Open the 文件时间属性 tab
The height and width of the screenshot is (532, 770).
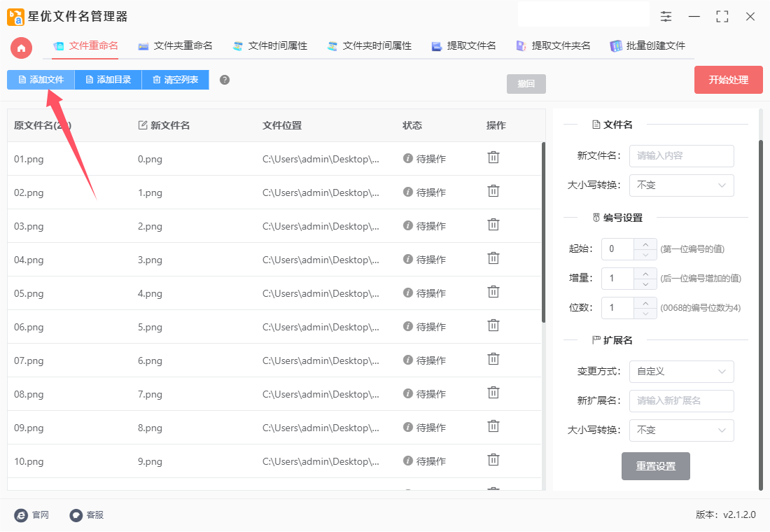(270, 46)
